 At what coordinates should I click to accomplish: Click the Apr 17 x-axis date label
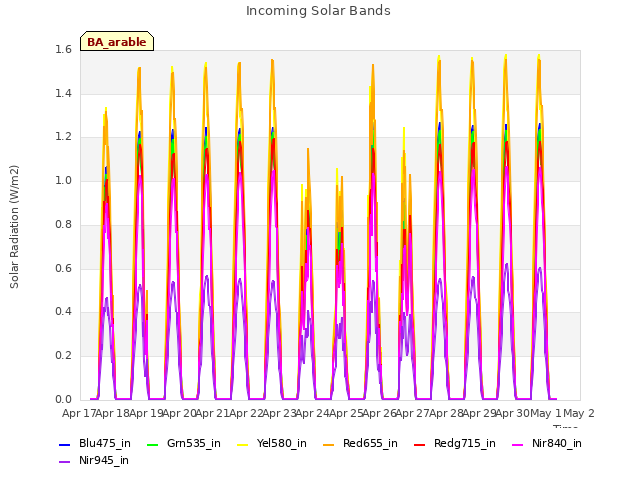tap(79, 414)
